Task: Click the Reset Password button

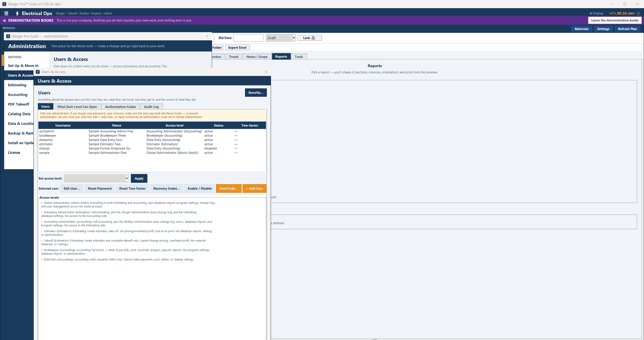Action: [100, 188]
